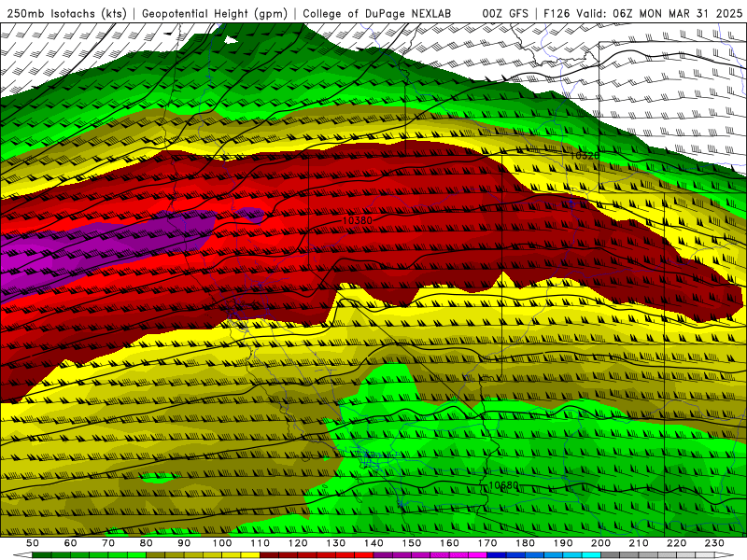This screenshot has width=747, height=560.
Task: Click the 190 value on the color scale
Action: 563,543
